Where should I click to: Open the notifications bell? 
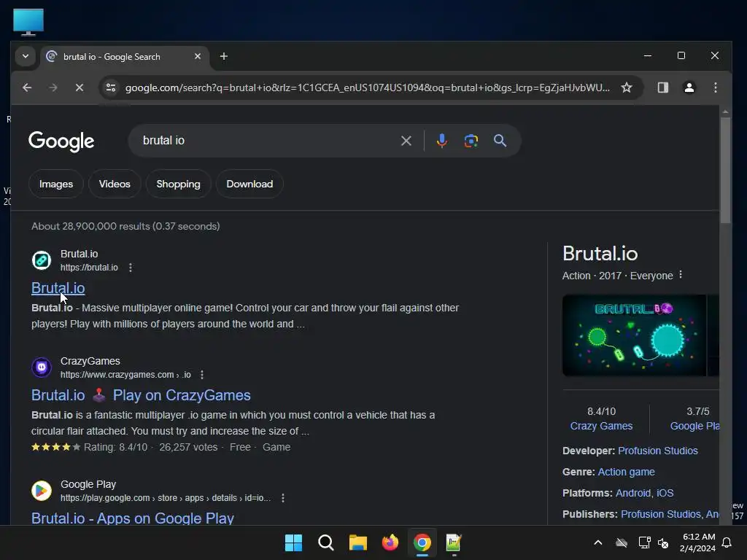727,542
